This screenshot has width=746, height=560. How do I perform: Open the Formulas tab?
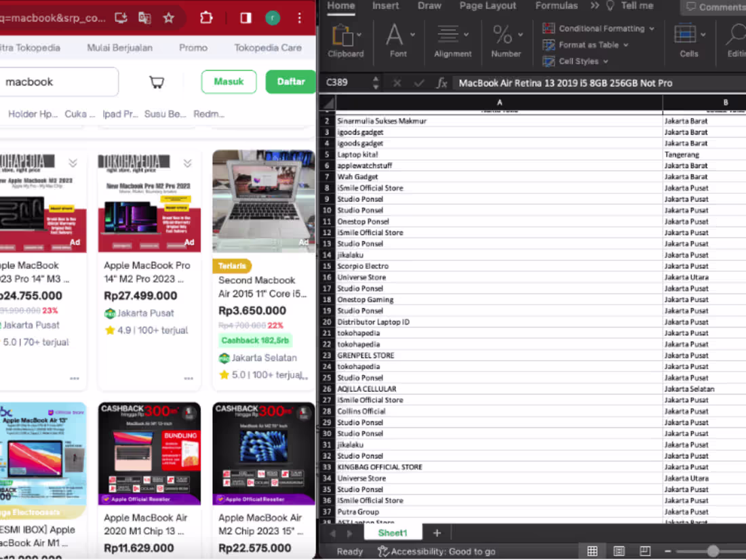[556, 6]
